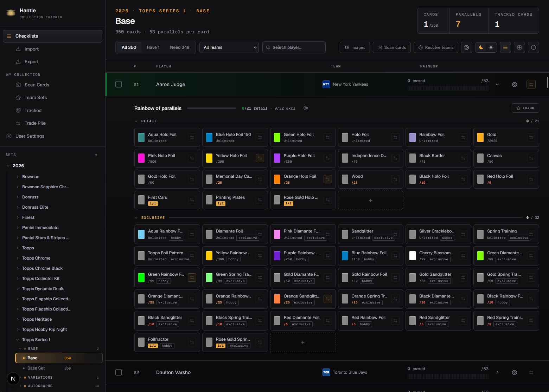Click the trade icon on Red Holo Foil card
549x392 pixels.
pyautogui.click(x=531, y=179)
